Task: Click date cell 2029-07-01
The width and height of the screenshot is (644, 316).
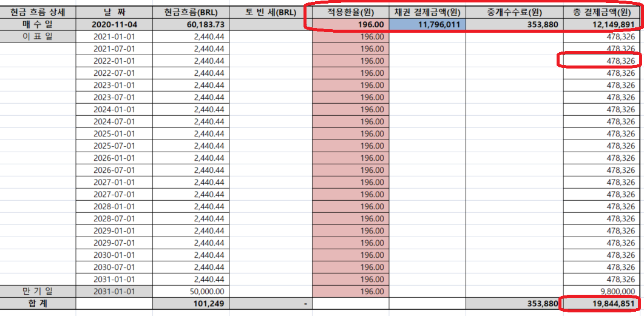Action: pyautogui.click(x=114, y=243)
